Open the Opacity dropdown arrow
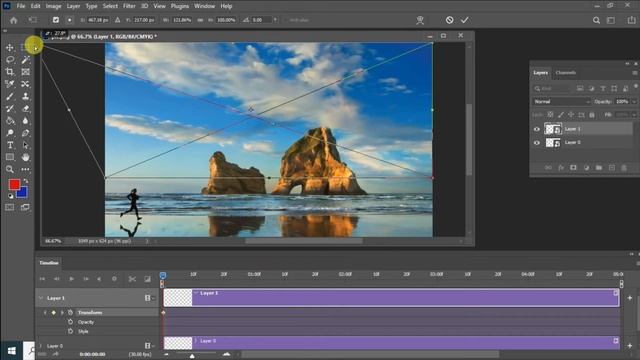Screen dimensions: 640x360 [x=634, y=102]
